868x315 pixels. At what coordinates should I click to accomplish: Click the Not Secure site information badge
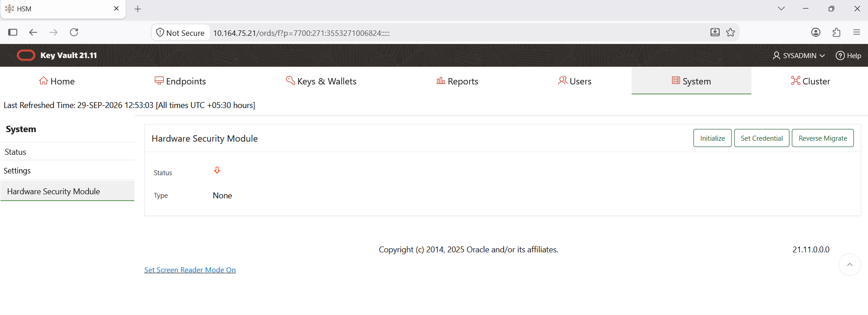tap(181, 33)
